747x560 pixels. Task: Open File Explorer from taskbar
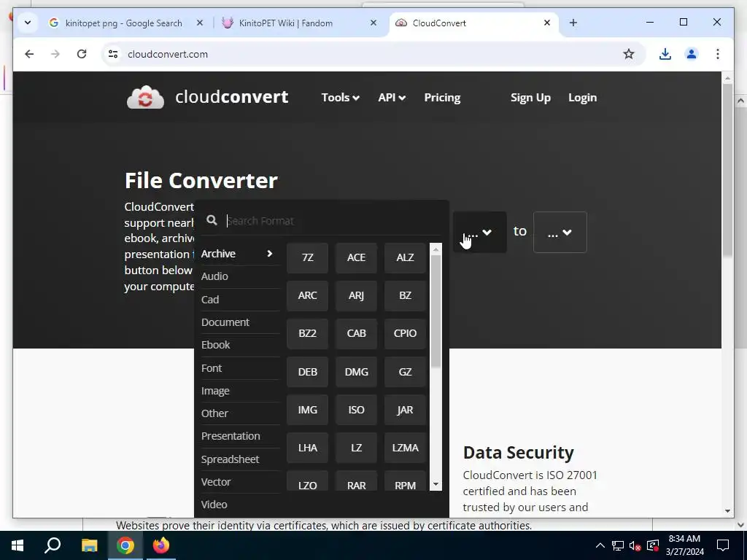(x=89, y=545)
